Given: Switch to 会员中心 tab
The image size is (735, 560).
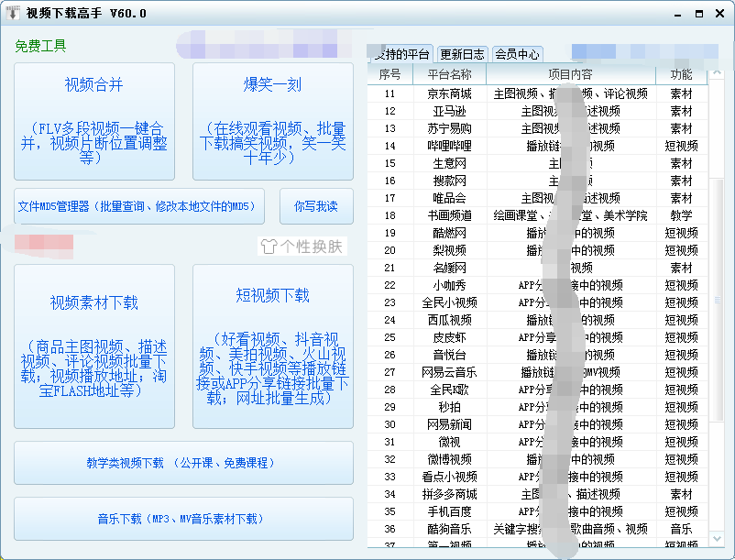Looking at the screenshot, I should [518, 54].
